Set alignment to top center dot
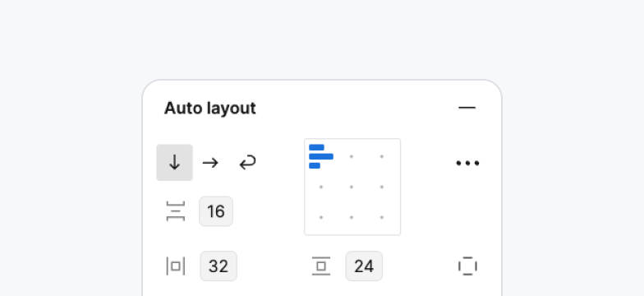 pos(352,156)
